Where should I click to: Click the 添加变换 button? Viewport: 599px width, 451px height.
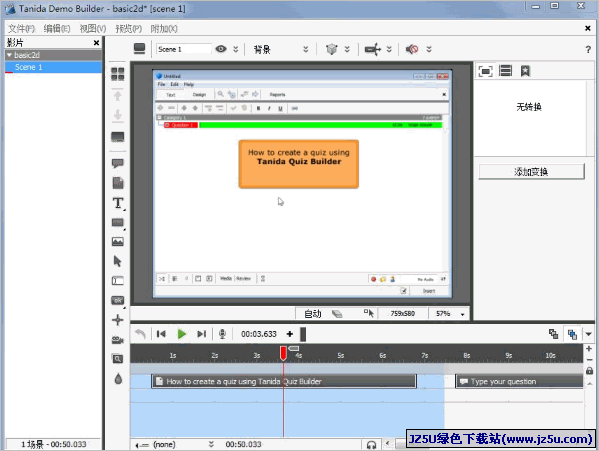click(x=531, y=172)
